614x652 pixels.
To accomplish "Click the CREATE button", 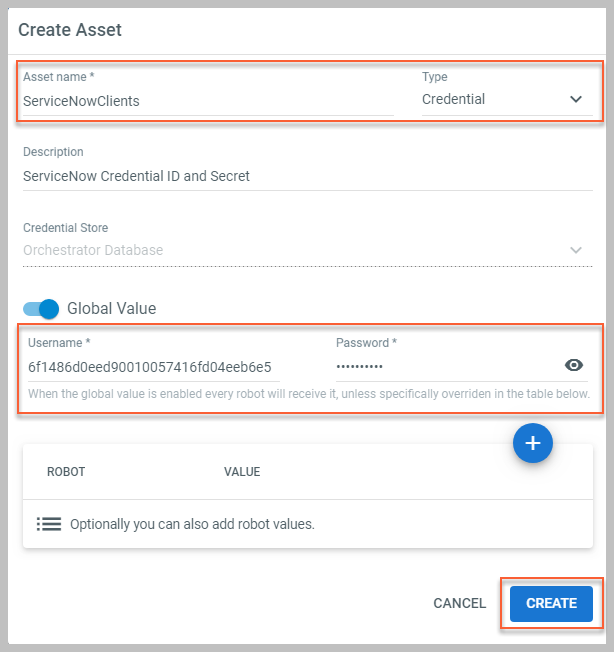I will pos(551,603).
